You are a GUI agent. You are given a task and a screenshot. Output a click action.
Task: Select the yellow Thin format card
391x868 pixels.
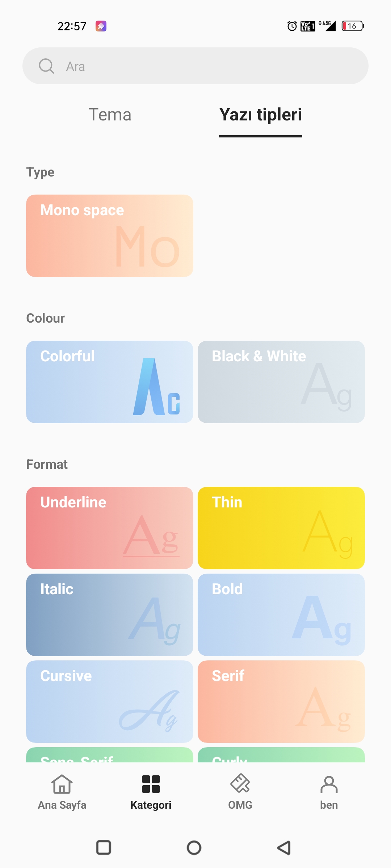click(x=281, y=528)
